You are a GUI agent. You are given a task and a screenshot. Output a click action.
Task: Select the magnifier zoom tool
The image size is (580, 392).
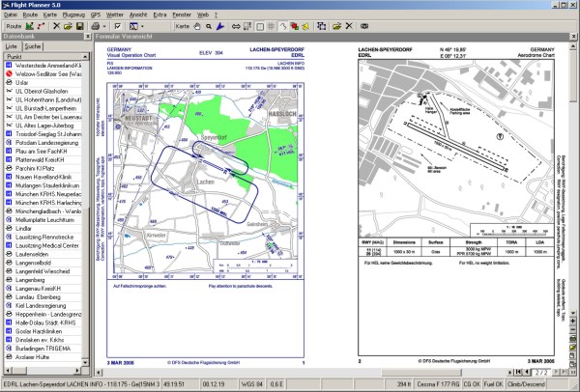tap(209, 26)
